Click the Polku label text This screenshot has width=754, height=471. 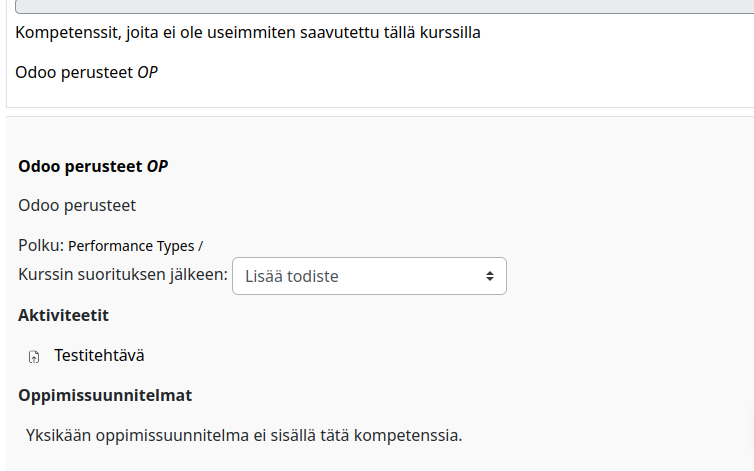40,246
